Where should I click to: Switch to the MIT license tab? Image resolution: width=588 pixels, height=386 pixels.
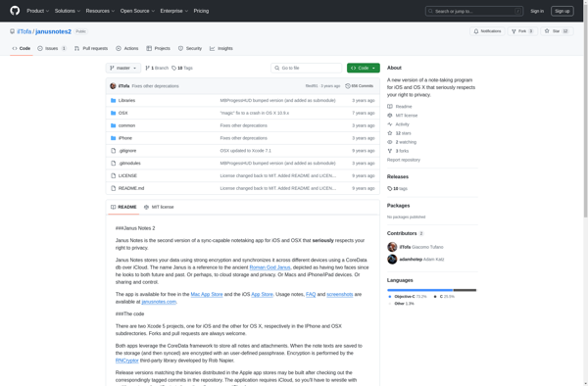click(159, 207)
